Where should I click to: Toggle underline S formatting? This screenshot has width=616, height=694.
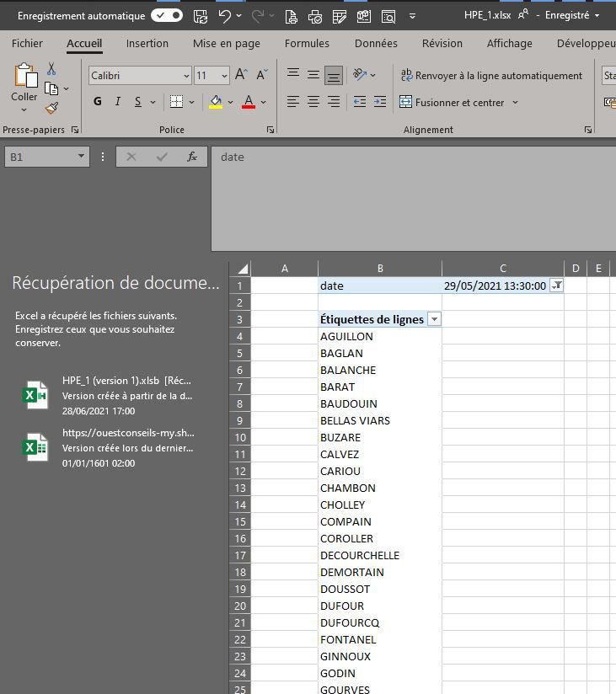138,102
